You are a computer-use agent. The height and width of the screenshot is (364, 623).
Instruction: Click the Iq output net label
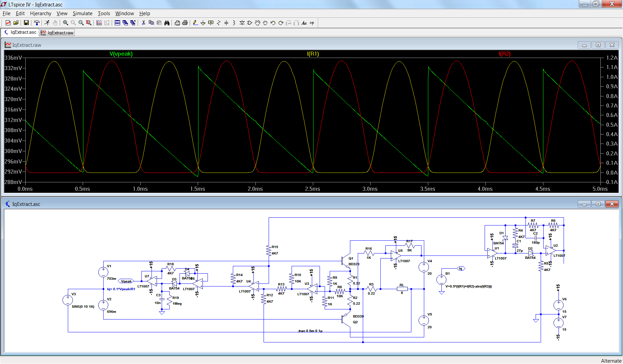(x=461, y=269)
